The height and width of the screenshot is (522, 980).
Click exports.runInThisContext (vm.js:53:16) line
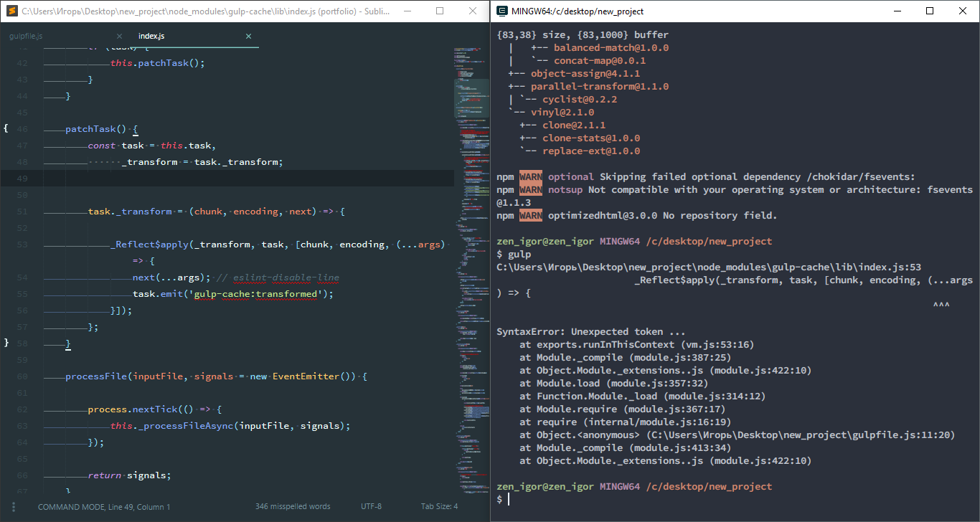pyautogui.click(x=637, y=345)
